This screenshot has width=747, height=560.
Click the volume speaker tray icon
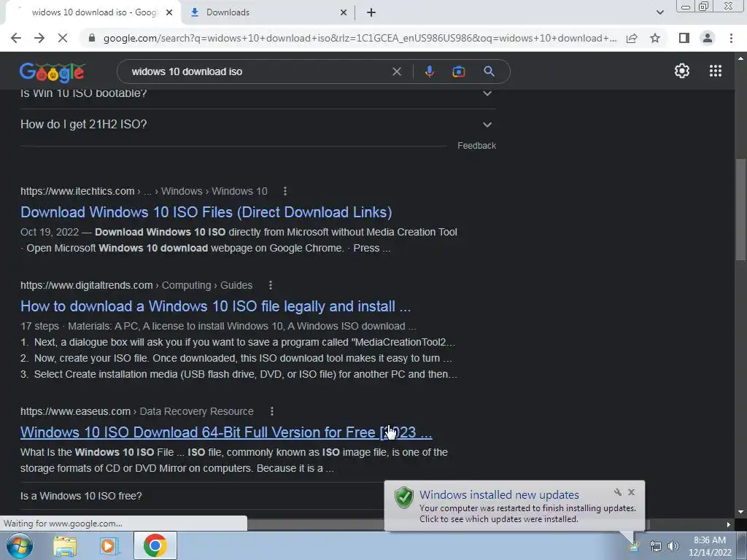(673, 546)
